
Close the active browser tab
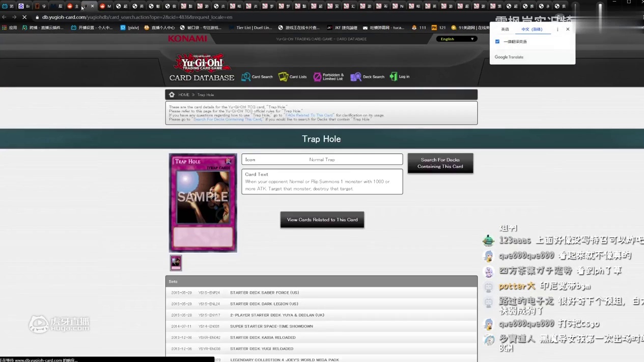[92, 6]
